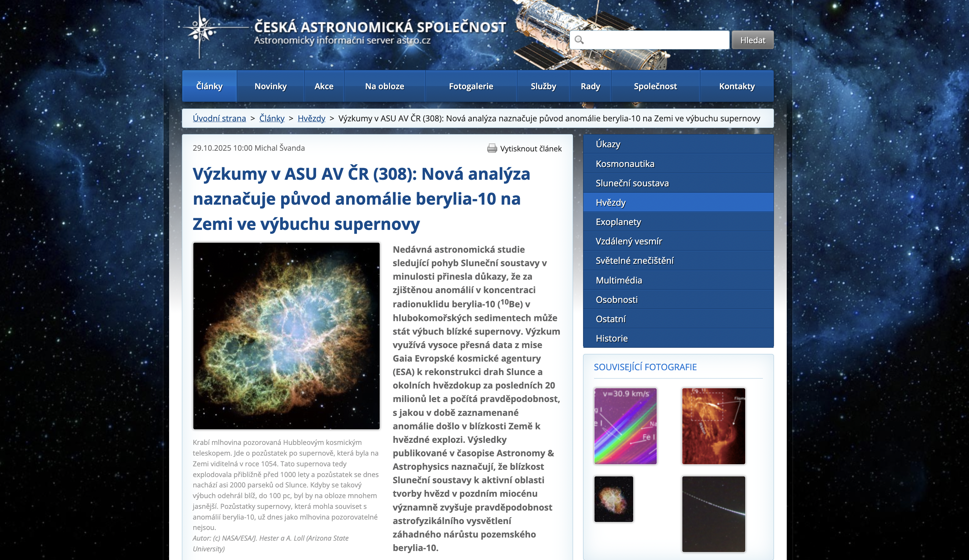Click the printer icon beside Vytisknout článek
Image resolution: width=969 pixels, height=560 pixels.
[492, 148]
